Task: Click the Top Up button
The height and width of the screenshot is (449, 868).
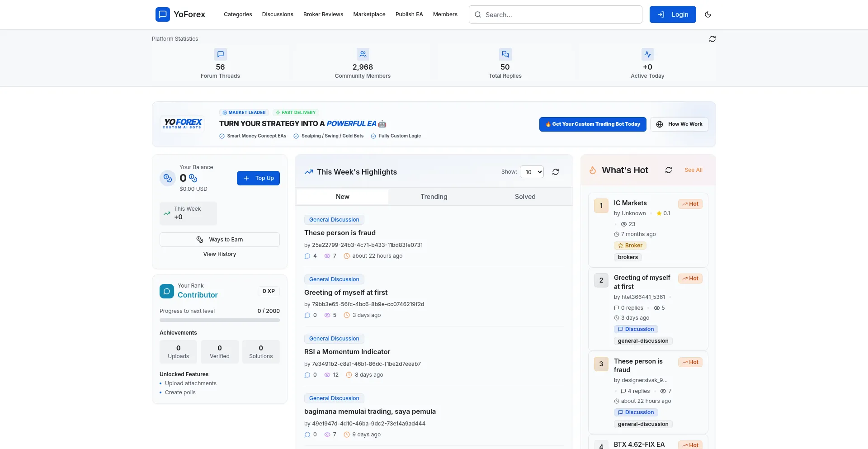Action: (258, 178)
